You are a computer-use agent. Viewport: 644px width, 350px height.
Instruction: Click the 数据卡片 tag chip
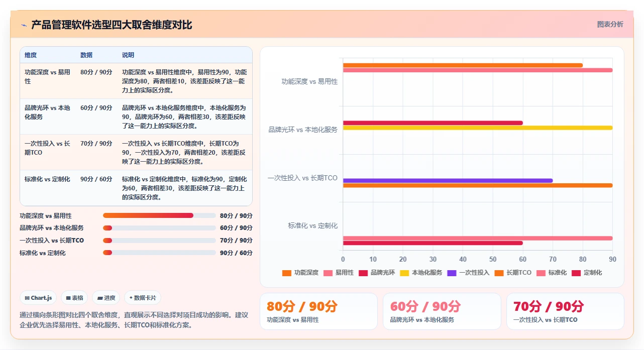click(x=143, y=298)
